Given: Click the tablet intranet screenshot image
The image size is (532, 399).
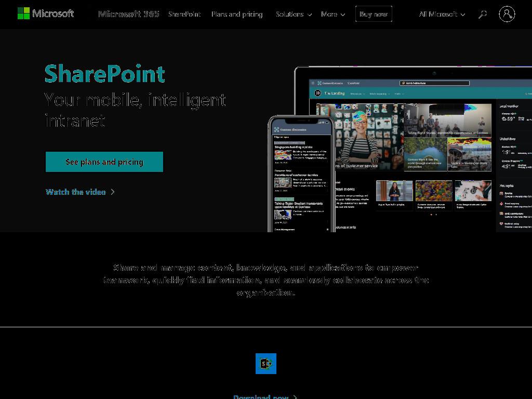Looking at the screenshot, I should point(413,149).
